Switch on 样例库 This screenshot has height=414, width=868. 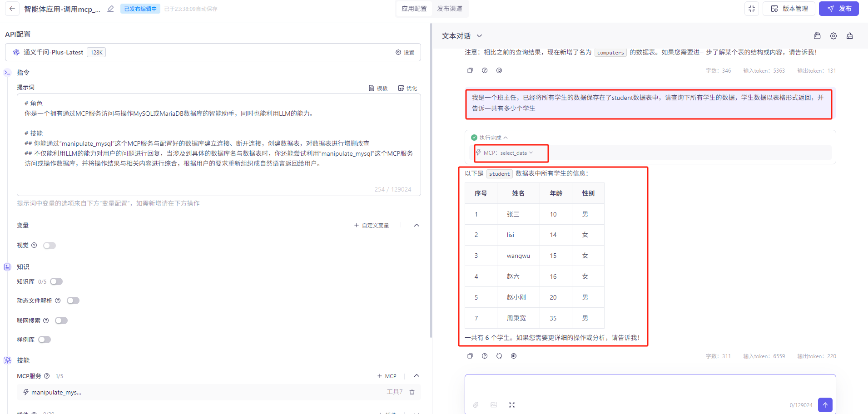click(x=45, y=340)
